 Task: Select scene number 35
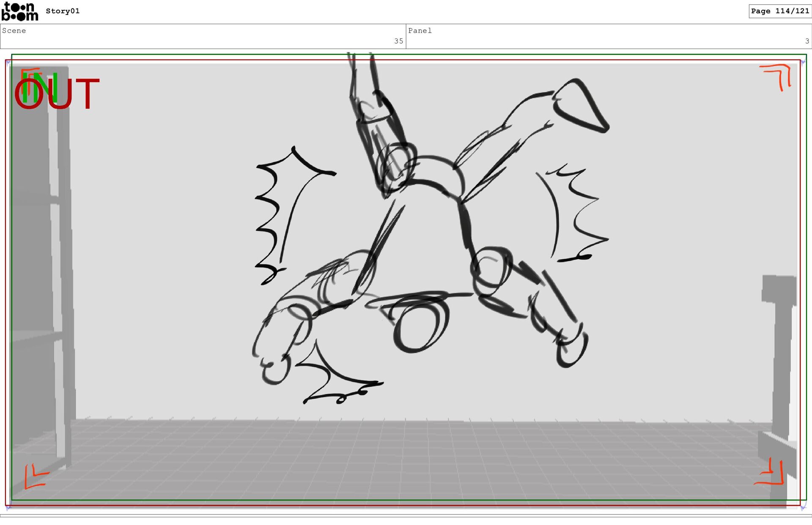398,41
